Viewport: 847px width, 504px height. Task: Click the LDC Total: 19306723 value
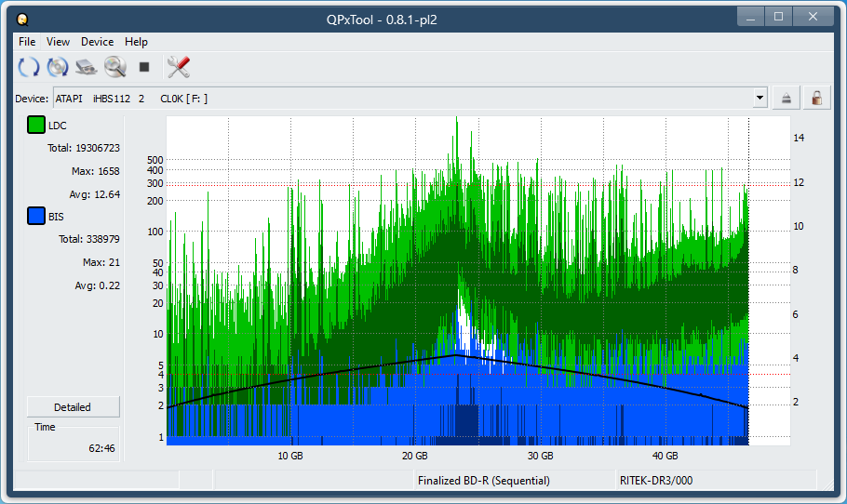pyautogui.click(x=84, y=148)
